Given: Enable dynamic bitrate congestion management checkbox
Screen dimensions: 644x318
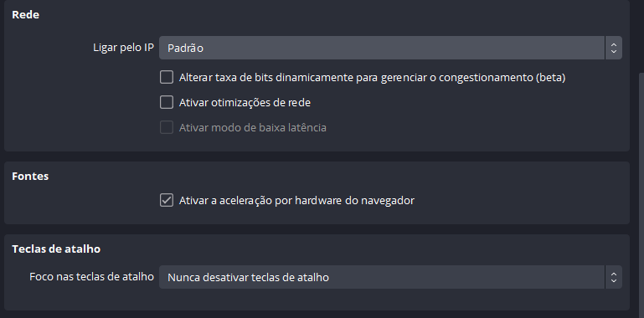Looking at the screenshot, I should [167, 77].
